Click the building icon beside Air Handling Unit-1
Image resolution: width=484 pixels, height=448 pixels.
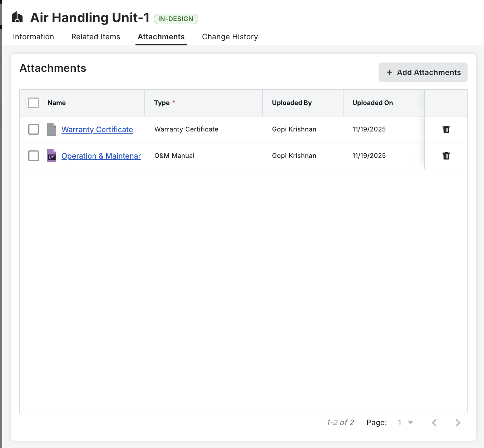[x=17, y=17]
